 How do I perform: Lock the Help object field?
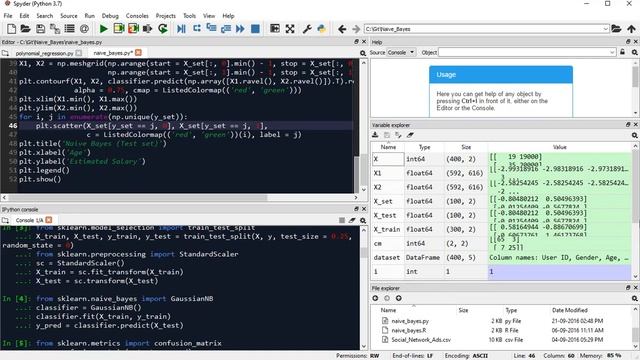(x=622, y=52)
